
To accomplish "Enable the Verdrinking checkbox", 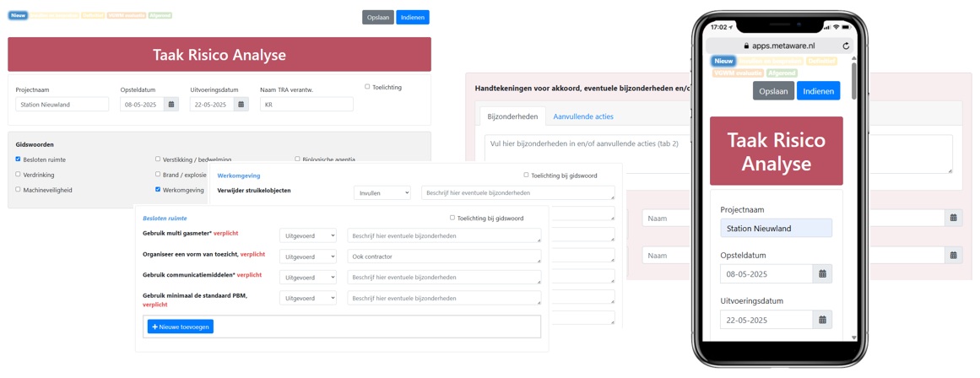I will pos(19,175).
